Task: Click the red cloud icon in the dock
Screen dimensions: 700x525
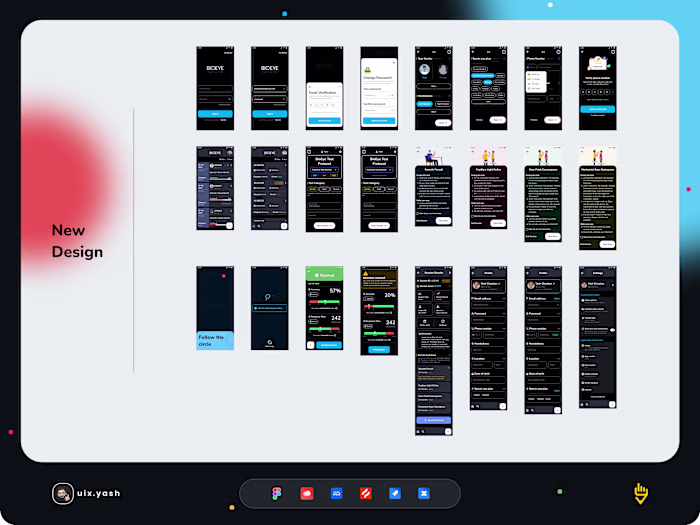Action: (307, 493)
